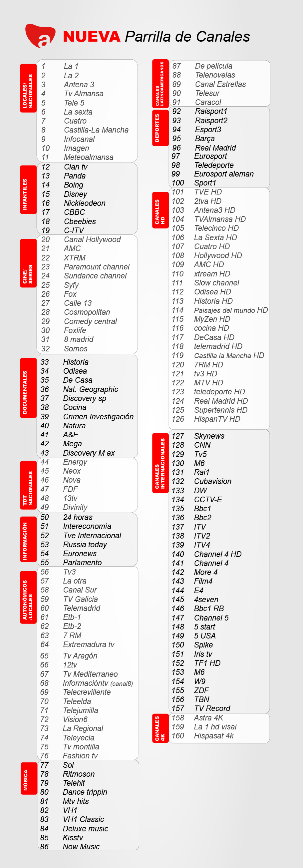This screenshot has height=868, width=303.
Task: Click the DOCUMENTALES red side label
Action: pyautogui.click(x=28, y=388)
